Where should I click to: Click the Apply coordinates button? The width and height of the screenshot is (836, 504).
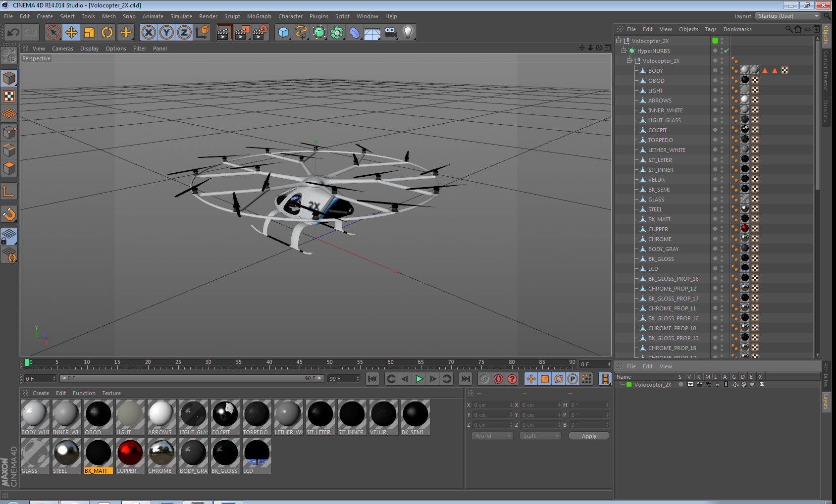589,436
